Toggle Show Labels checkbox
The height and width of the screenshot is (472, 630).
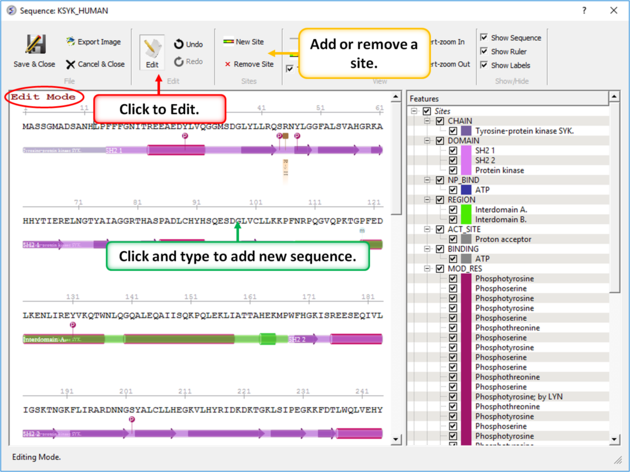pyautogui.click(x=484, y=65)
